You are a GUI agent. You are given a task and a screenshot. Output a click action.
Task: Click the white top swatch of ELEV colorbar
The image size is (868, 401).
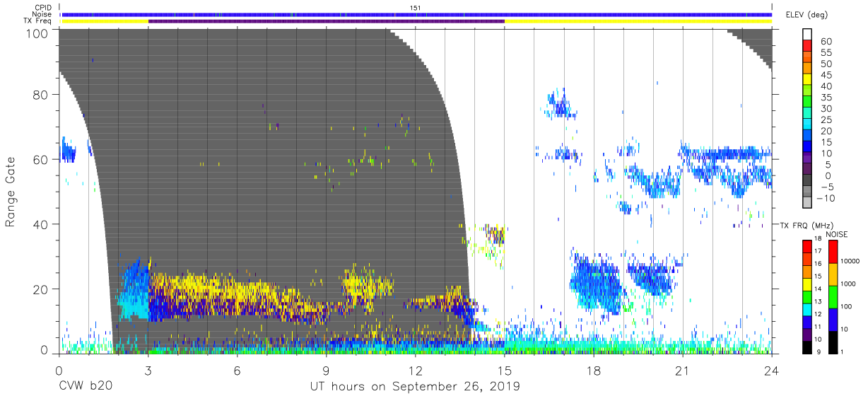809,35
